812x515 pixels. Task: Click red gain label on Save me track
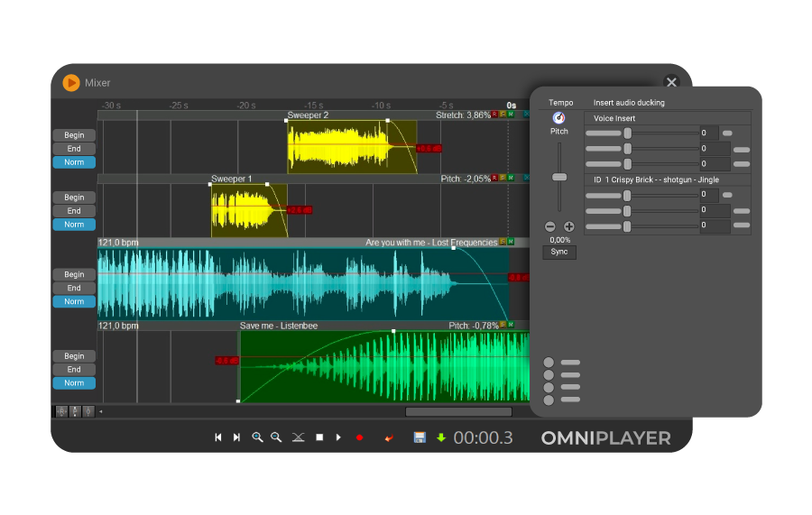click(x=226, y=361)
